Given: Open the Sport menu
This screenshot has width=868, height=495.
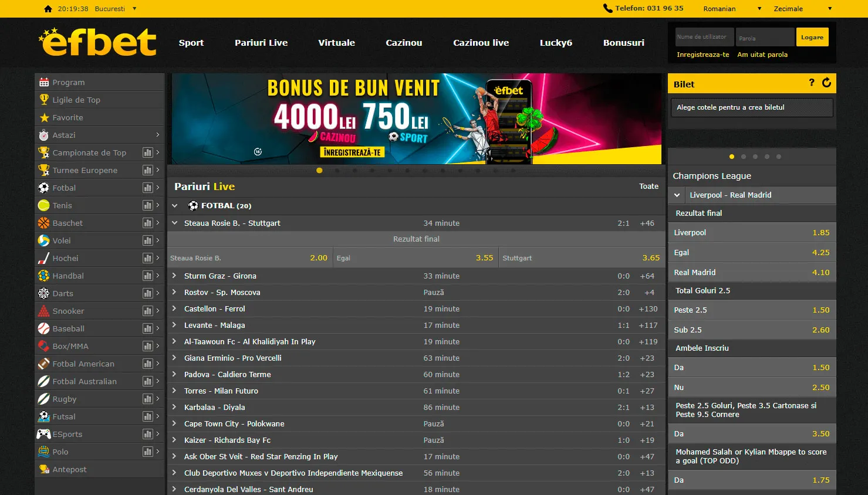Looking at the screenshot, I should click(x=191, y=43).
